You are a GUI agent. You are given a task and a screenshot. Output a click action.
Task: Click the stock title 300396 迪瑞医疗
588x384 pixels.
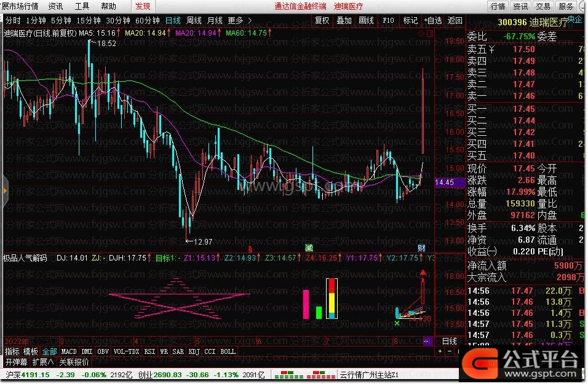[x=533, y=23]
